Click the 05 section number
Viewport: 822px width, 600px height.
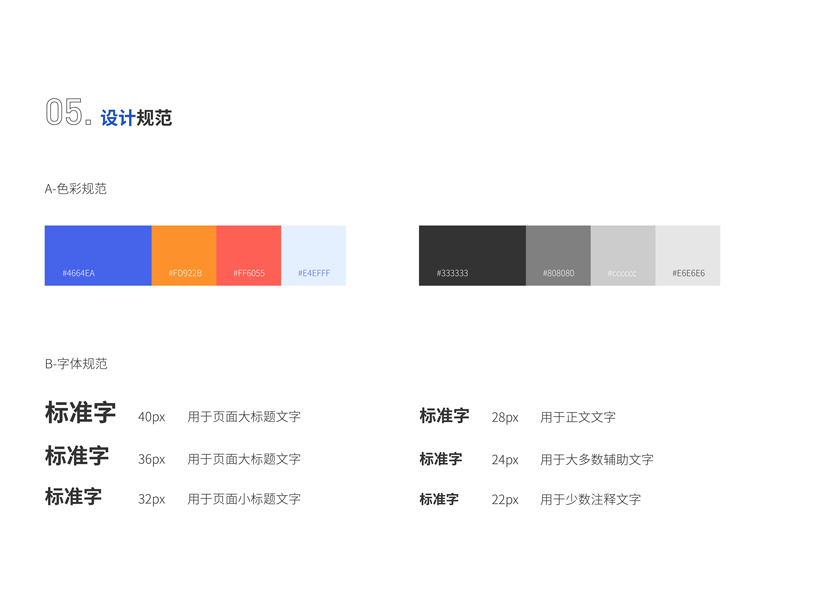[69, 112]
